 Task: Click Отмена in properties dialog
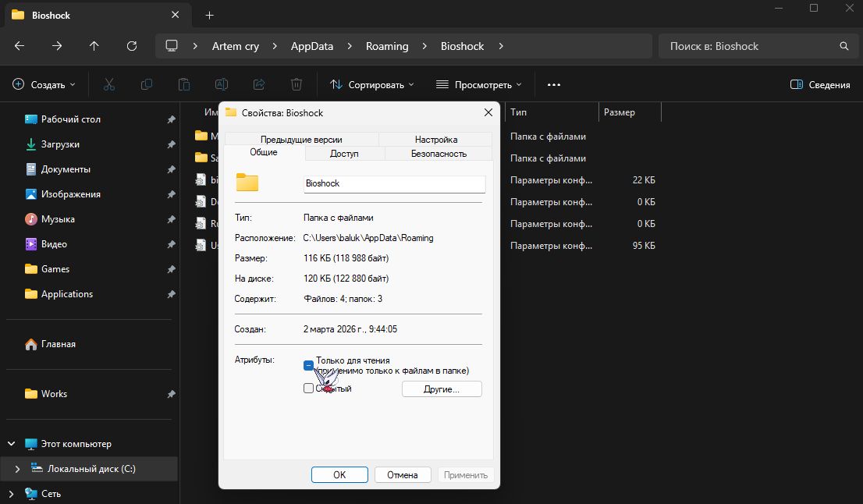point(403,475)
